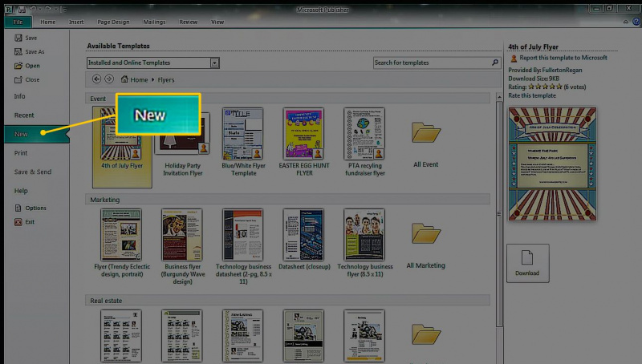642x364 pixels.
Task: Click the star rating for this template
Action: 545,87
